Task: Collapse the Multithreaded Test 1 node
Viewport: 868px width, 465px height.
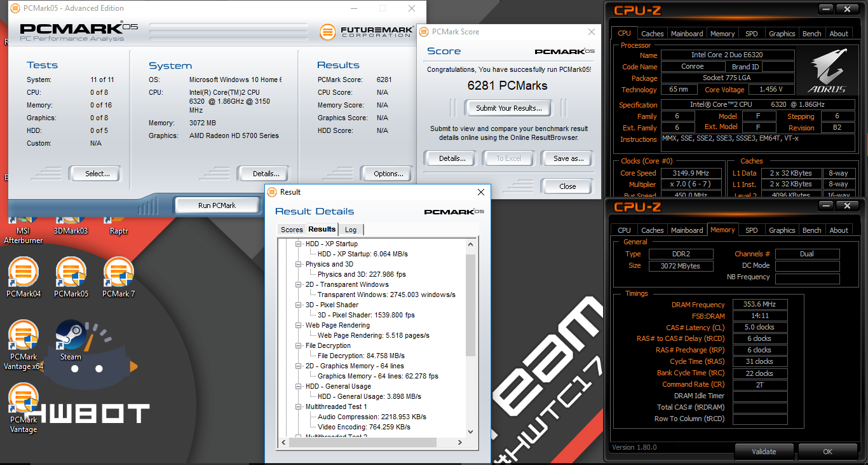Action: [x=299, y=406]
